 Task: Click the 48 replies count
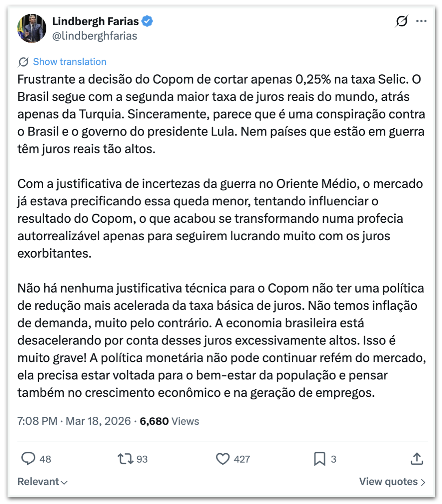tap(45, 459)
